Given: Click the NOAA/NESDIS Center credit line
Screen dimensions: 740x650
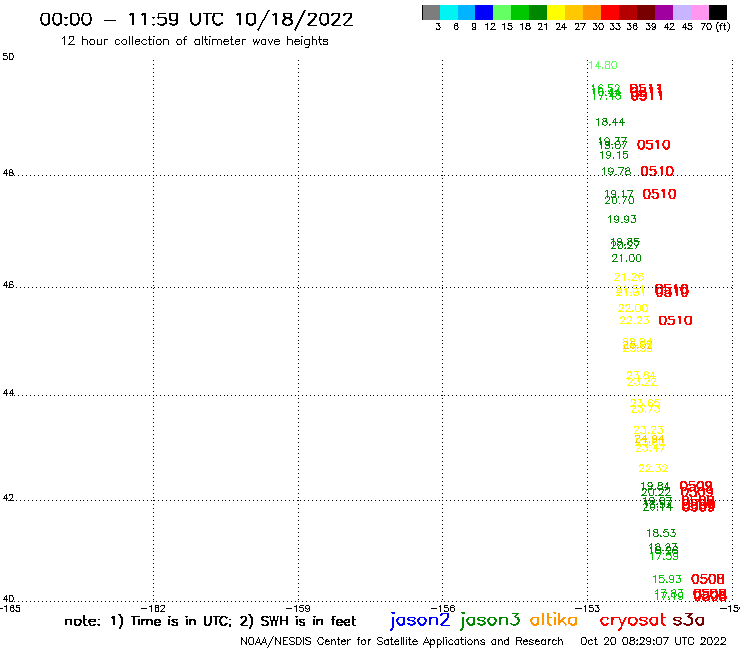Looking at the screenshot, I should (402, 642).
